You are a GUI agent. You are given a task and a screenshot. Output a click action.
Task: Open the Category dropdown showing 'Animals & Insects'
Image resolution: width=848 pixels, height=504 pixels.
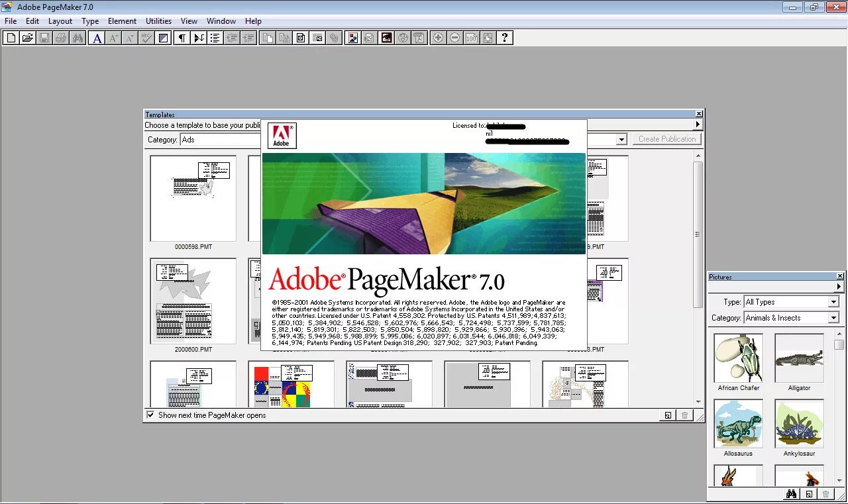click(x=835, y=317)
